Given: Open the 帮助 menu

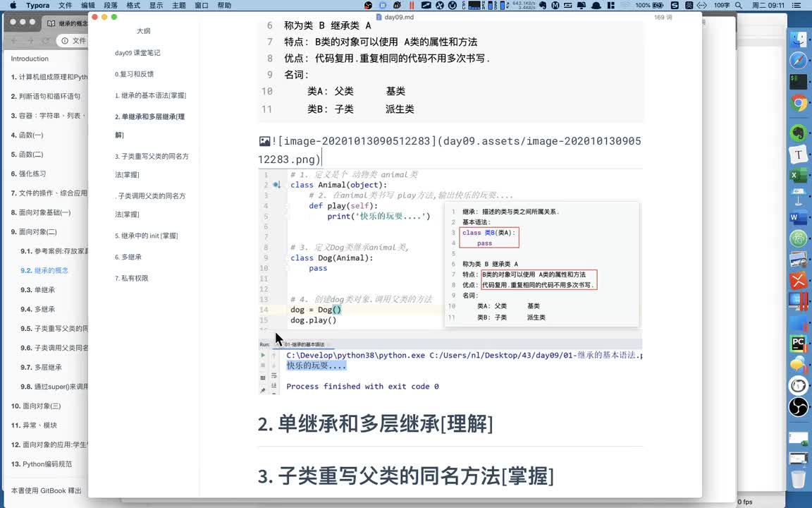Looking at the screenshot, I should (x=224, y=5).
